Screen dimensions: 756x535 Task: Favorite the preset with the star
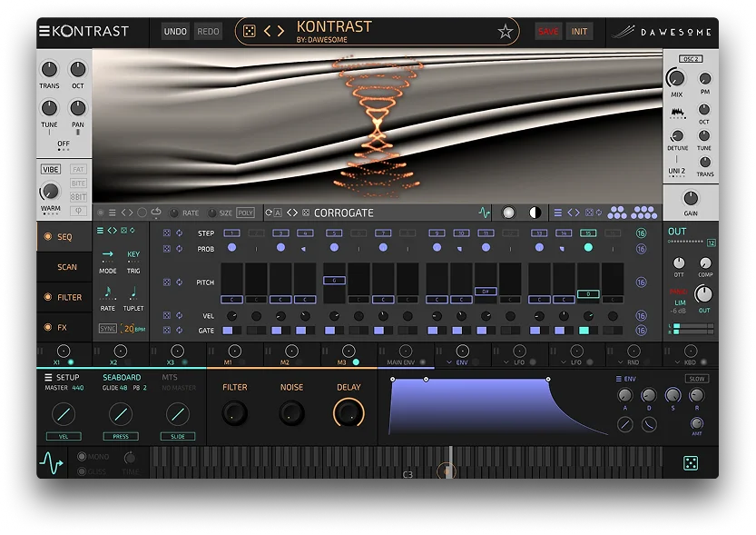point(506,32)
